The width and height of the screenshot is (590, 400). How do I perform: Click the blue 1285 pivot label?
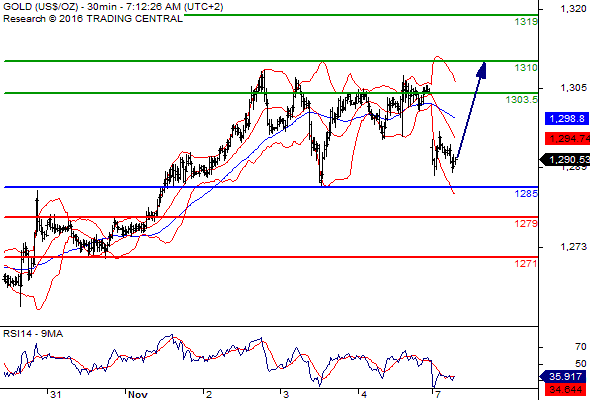526,194
